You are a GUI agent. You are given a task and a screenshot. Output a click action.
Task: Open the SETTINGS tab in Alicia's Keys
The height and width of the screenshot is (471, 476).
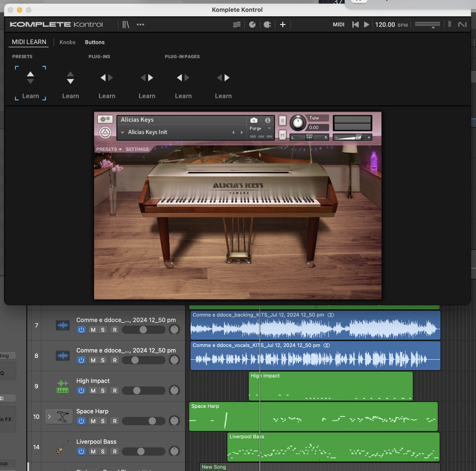(x=137, y=149)
